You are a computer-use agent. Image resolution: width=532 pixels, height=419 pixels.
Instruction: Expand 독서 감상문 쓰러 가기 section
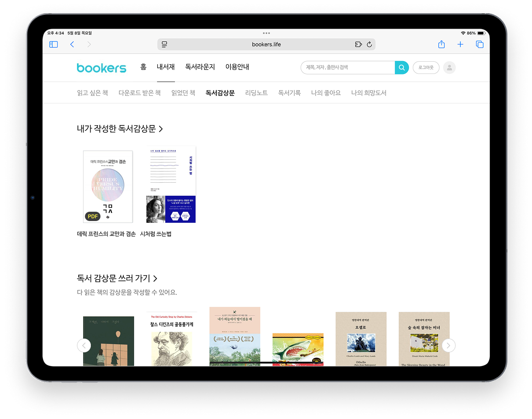[x=117, y=279]
